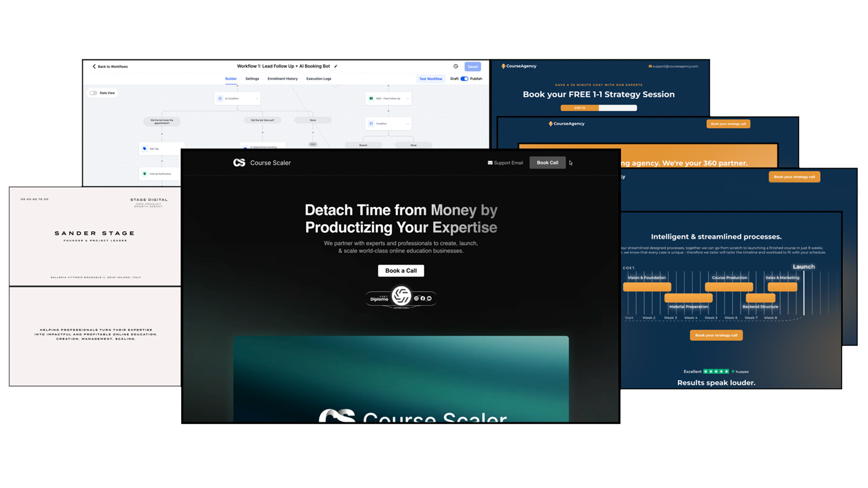
Task: Click Book your strategy call below the process timeline
Action: tap(716, 335)
